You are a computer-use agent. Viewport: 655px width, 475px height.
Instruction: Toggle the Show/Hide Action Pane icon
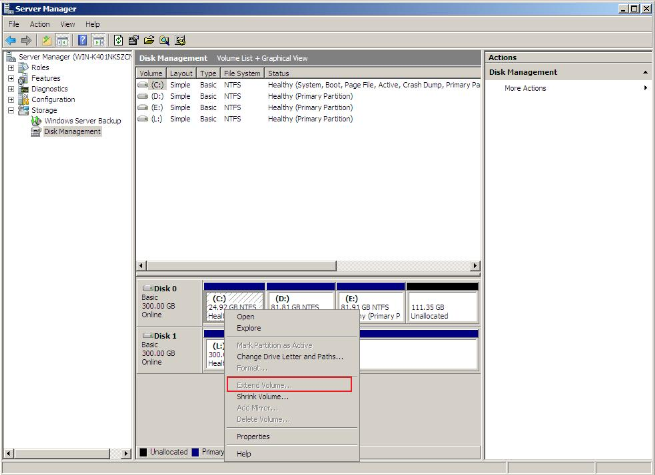pos(99,40)
